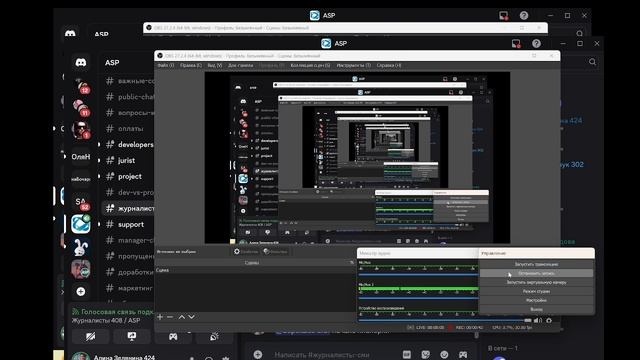Click the Exit button in OBS controls

pos(536,309)
